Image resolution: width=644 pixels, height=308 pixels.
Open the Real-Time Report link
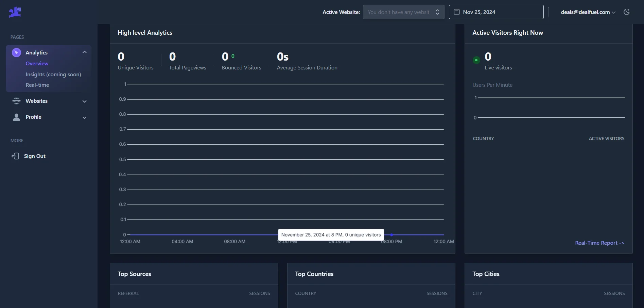tap(599, 243)
